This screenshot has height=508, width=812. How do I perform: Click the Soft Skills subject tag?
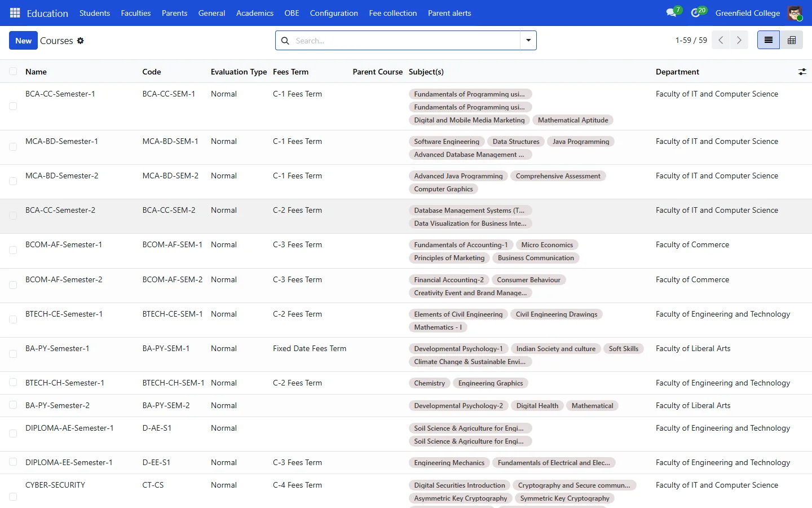(x=624, y=349)
